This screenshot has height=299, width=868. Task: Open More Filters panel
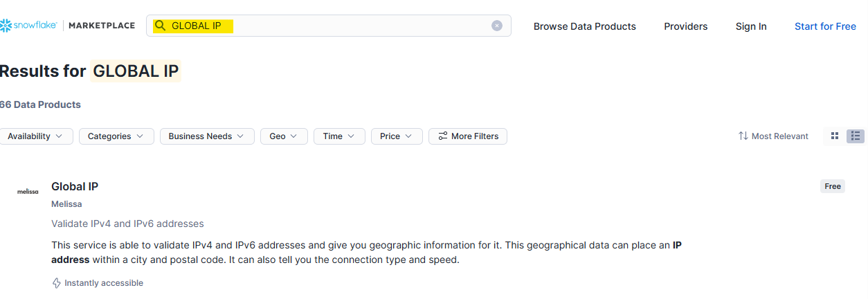(x=468, y=136)
